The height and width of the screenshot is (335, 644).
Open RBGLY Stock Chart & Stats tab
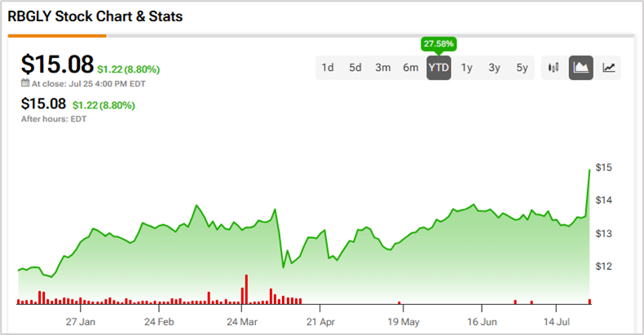click(95, 16)
